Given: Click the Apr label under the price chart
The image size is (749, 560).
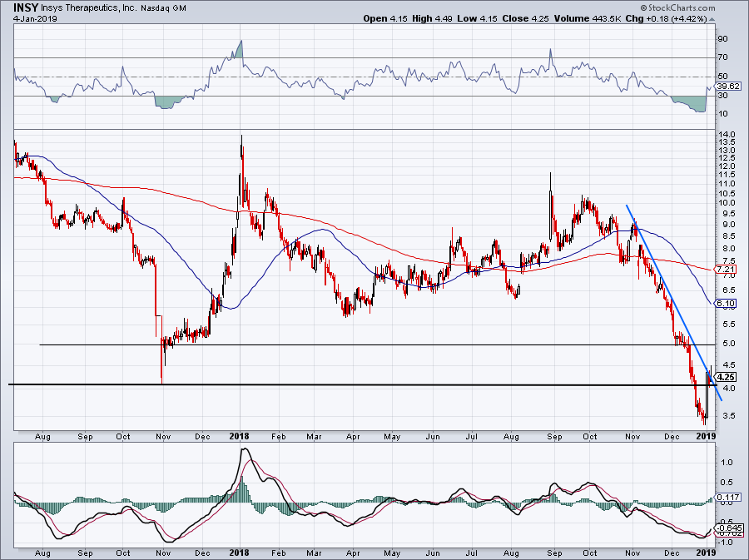Looking at the screenshot, I should tap(353, 436).
